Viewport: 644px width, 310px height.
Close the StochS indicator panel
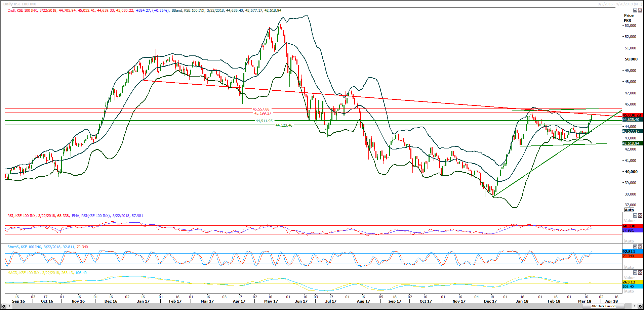click(x=640, y=247)
